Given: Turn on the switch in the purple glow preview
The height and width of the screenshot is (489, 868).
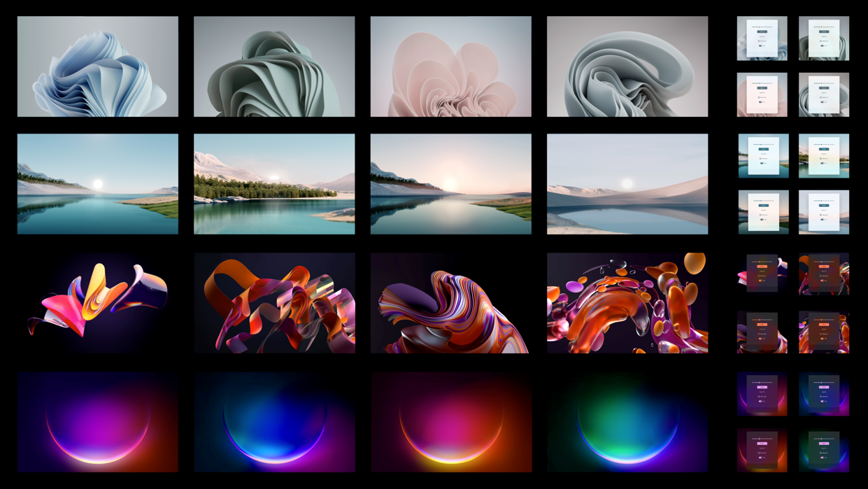Looking at the screenshot, I should click(x=761, y=402).
